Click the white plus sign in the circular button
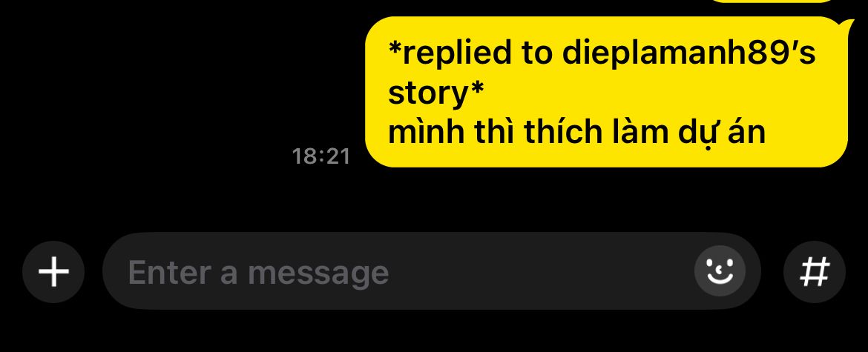Image resolution: width=868 pixels, height=352 pixels. pyautogui.click(x=53, y=272)
